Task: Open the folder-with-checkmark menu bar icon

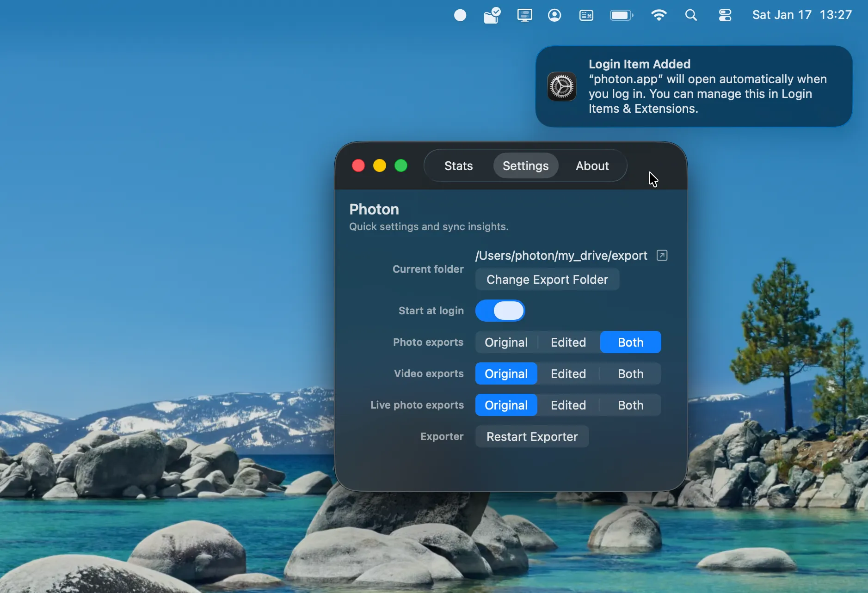Action: coord(492,15)
